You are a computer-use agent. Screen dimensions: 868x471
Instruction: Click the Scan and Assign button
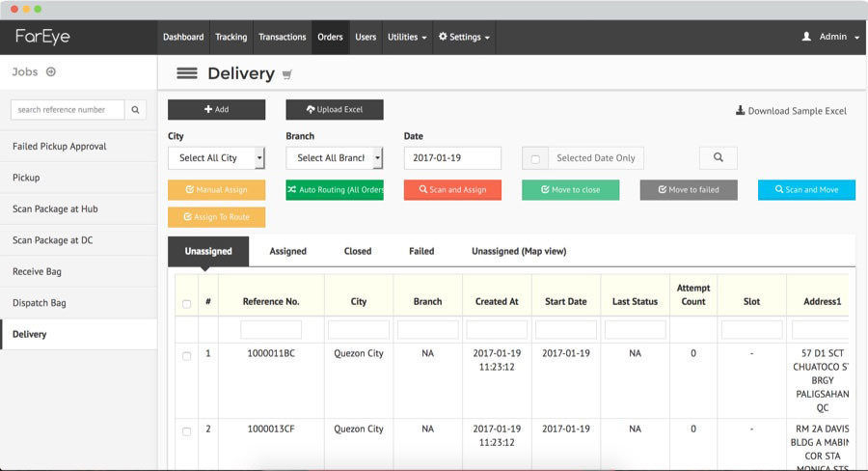[452, 190]
